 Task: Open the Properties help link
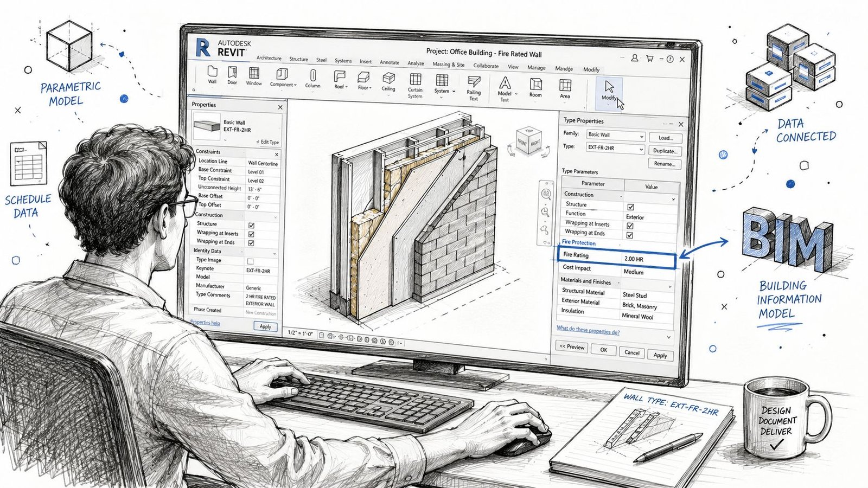pyautogui.click(x=205, y=323)
